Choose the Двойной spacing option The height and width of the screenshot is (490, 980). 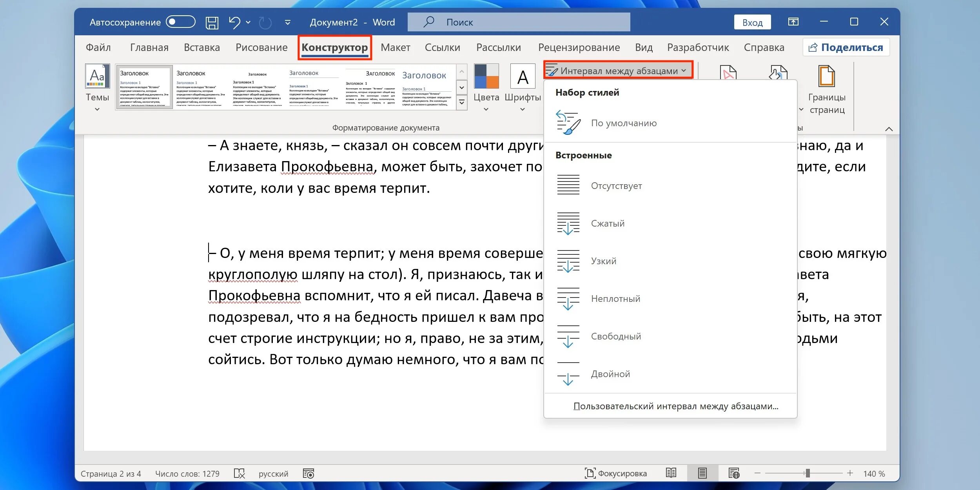(610, 374)
